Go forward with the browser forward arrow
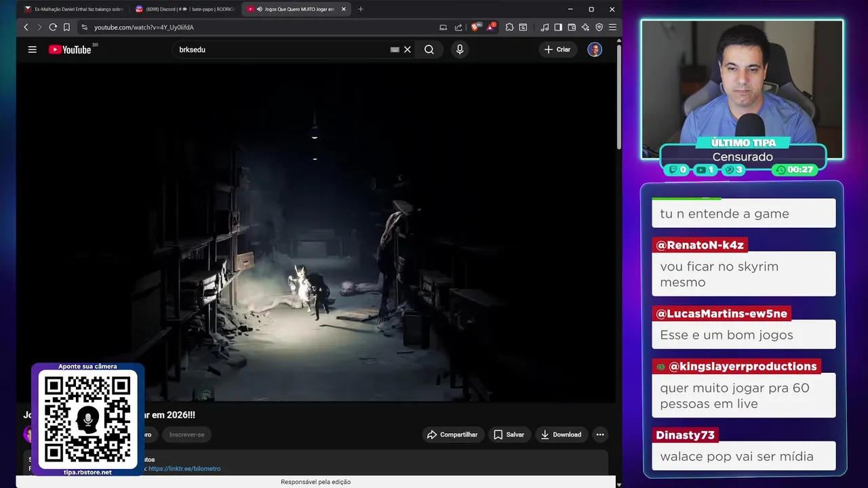 [39, 27]
